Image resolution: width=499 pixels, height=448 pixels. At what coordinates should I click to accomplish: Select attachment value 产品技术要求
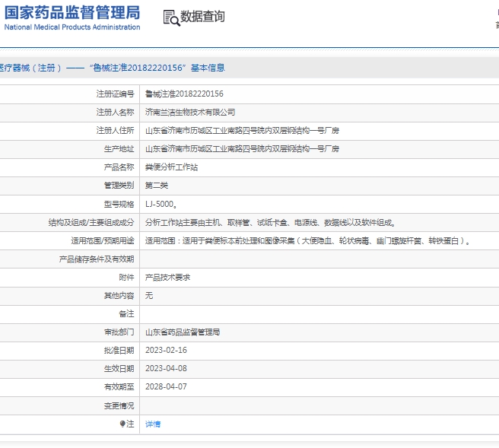[167, 278]
